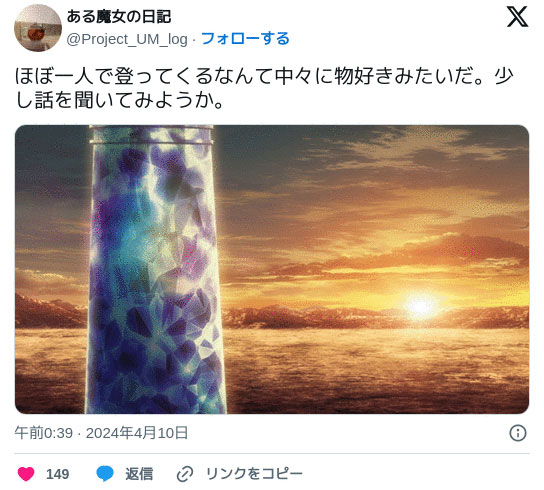
Task: Click the X logo in the corner
Action: tap(517, 17)
